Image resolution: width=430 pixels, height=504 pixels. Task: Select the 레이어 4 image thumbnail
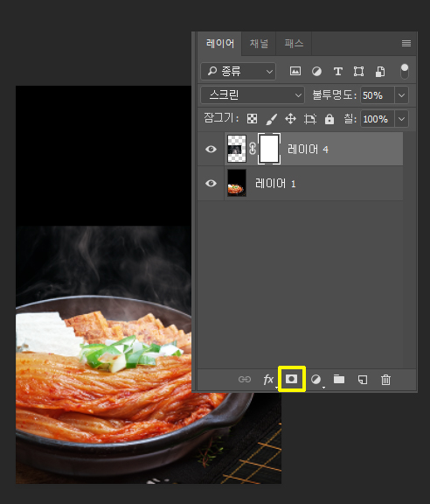pos(237,149)
